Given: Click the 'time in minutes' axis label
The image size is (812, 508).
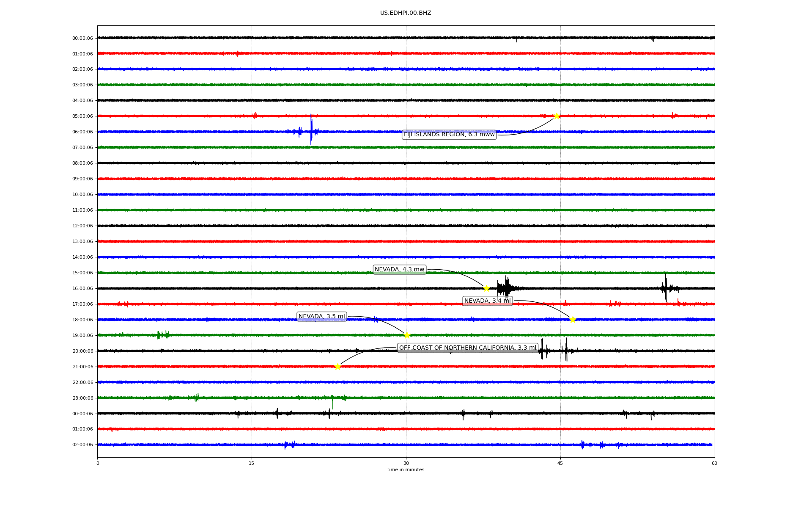Looking at the screenshot, I should [x=405, y=470].
